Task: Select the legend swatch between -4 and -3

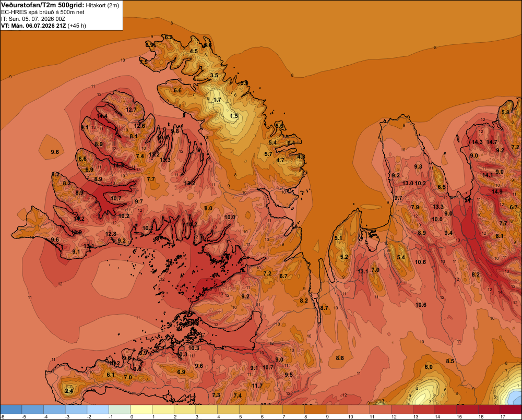Action: 55,410
